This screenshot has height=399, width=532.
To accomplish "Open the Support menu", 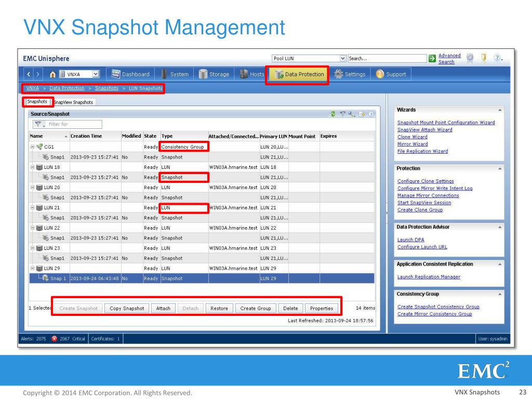I will pos(391,74).
